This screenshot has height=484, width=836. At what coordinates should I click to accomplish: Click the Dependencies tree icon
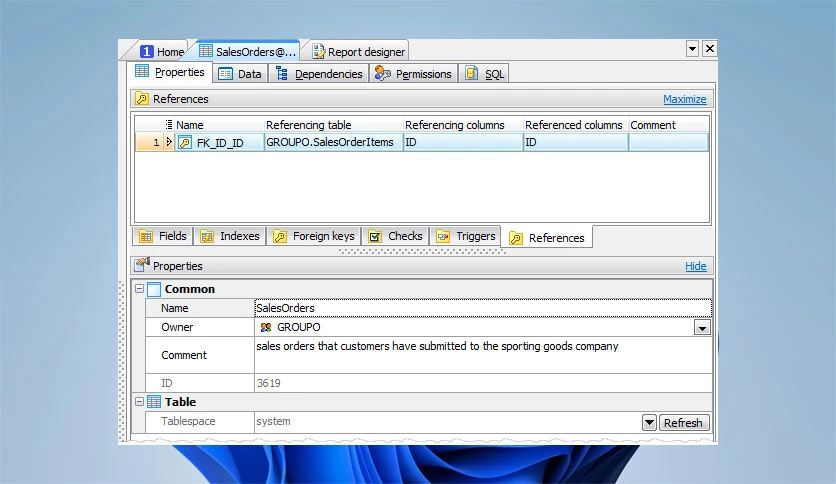click(282, 74)
